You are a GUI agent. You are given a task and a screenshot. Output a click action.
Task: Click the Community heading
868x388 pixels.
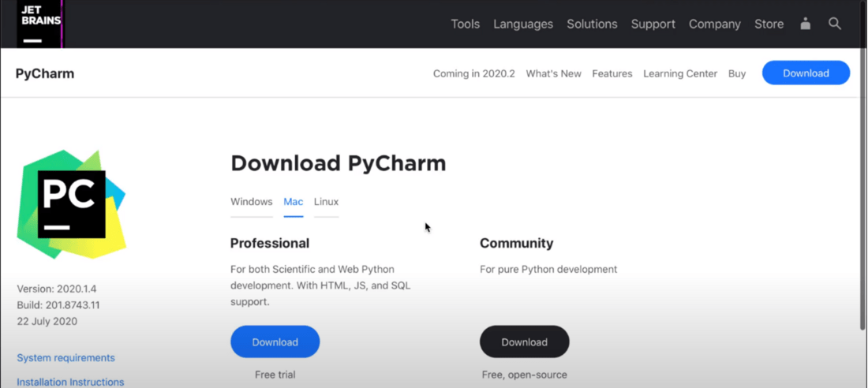517,244
